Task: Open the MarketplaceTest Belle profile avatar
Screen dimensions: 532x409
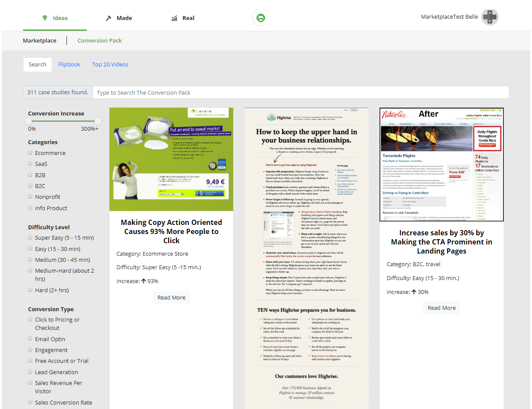Action: click(489, 17)
